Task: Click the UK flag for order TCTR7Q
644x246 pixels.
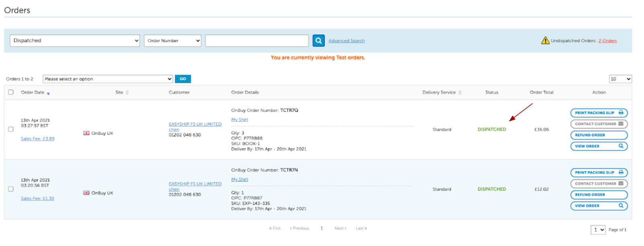Action: (86, 133)
